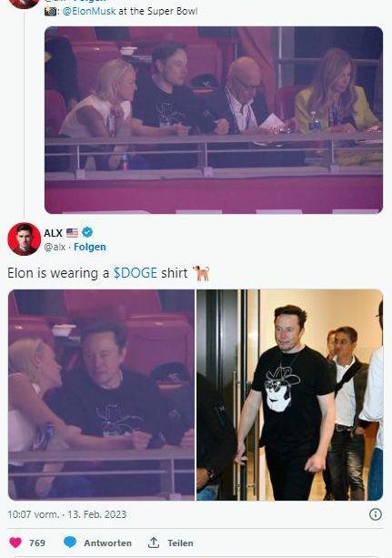Click the pink heart like icon
Screen dimensions: 392x558
pyautogui.click(x=15, y=543)
